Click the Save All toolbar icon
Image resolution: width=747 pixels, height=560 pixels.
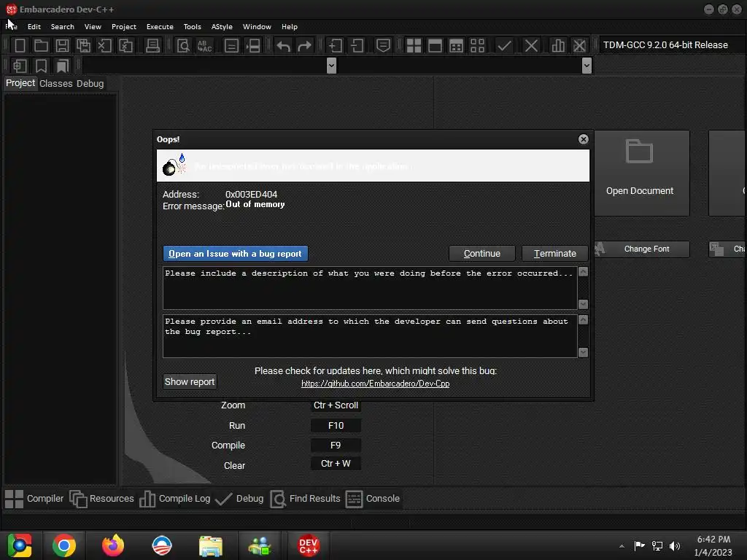(83, 46)
